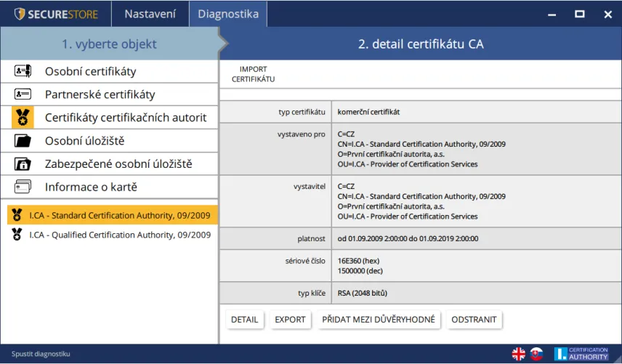Click the 'typ klíče' label
622x364 pixels.
pyautogui.click(x=312, y=294)
